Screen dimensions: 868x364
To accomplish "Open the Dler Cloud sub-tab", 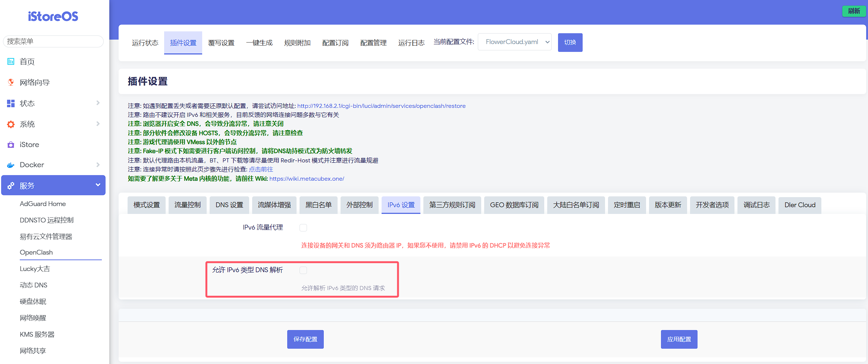I will (800, 205).
